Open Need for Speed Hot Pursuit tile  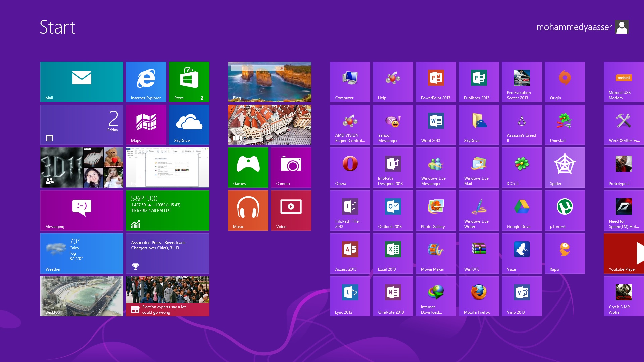tap(624, 210)
